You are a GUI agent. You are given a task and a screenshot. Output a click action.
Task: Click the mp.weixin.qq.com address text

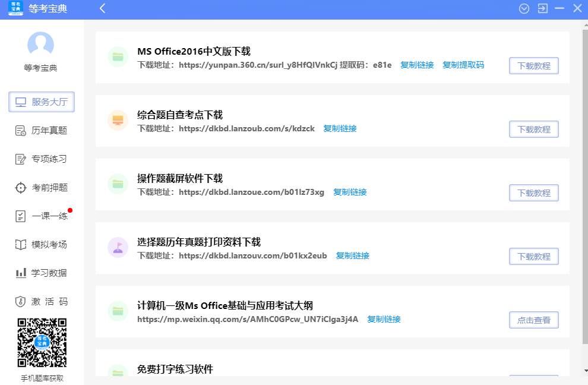pyautogui.click(x=248, y=319)
